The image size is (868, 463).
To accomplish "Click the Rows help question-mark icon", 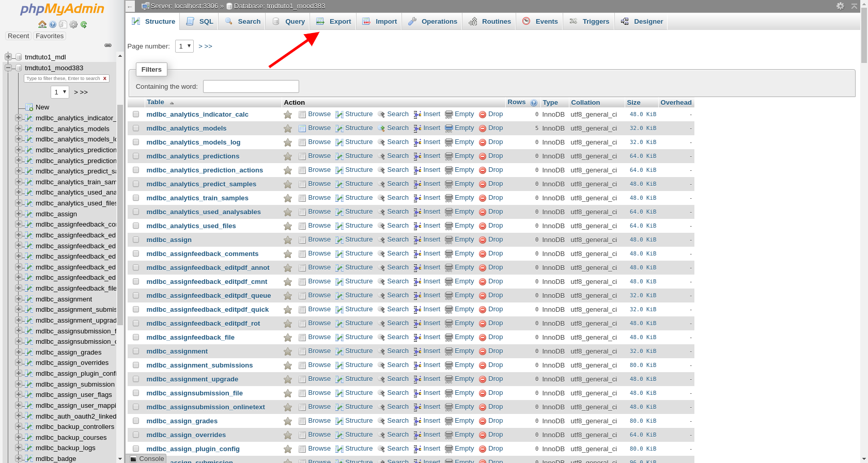I will tap(534, 103).
